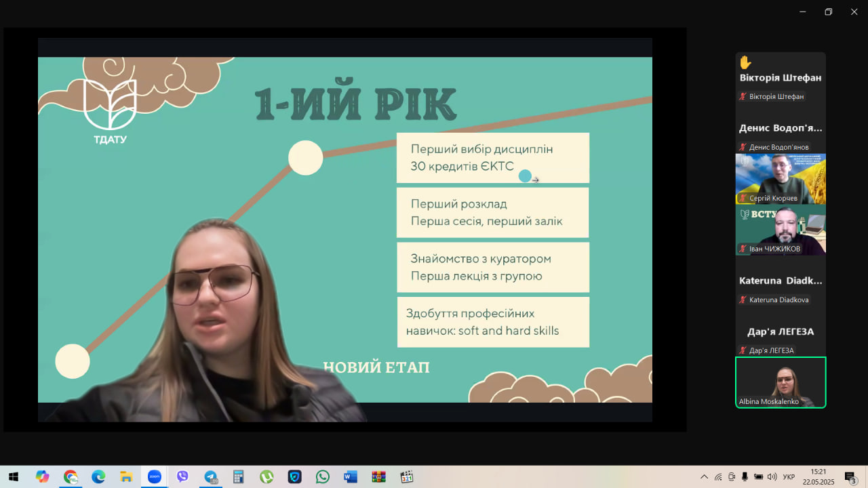Restore down the Zoom meeting window
This screenshot has height=488, width=868.
(828, 12)
